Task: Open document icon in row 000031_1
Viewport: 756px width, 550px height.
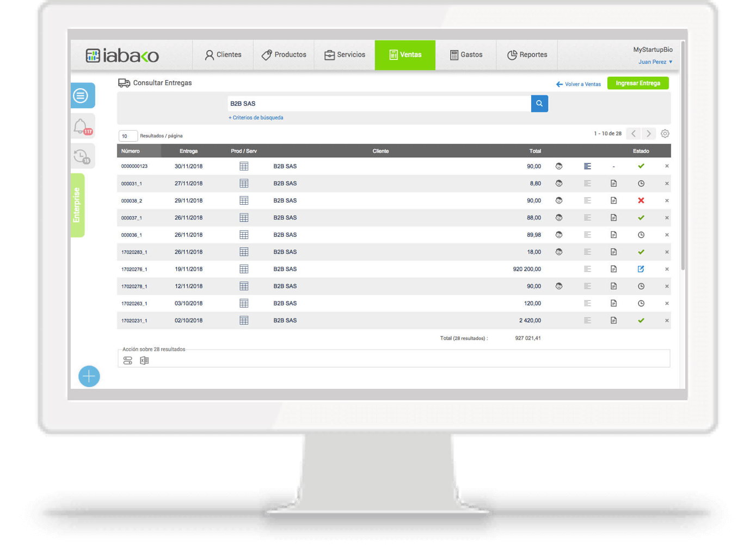Action: pyautogui.click(x=613, y=184)
